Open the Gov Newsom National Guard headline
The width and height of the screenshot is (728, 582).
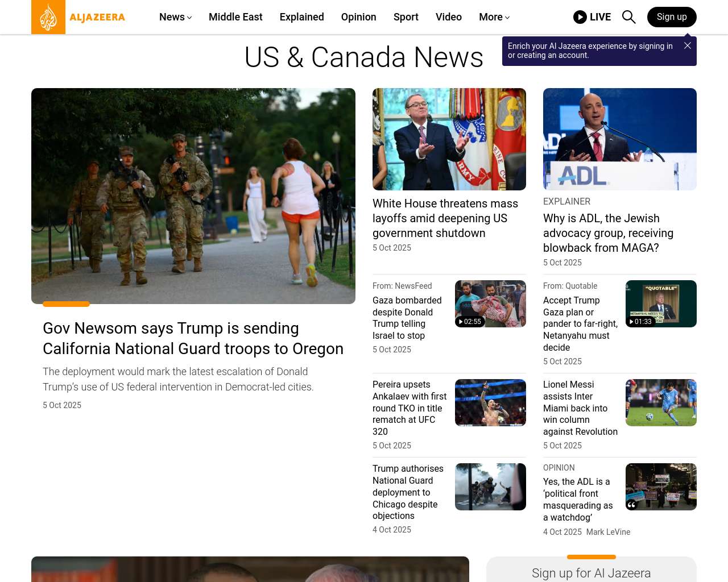tap(193, 338)
